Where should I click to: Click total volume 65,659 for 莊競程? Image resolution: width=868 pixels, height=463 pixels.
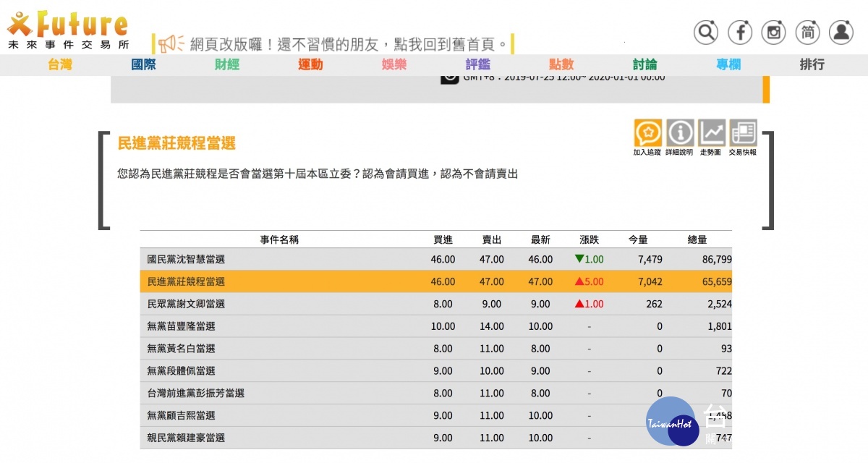717,281
